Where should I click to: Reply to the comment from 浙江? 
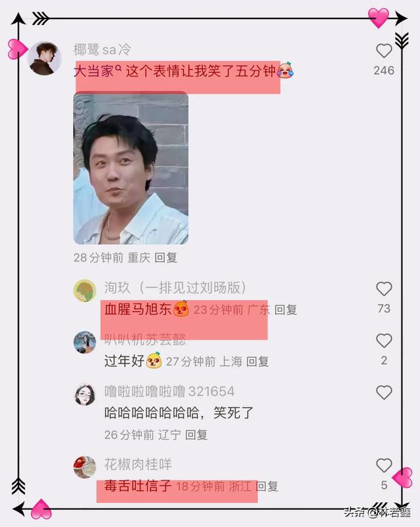pyautogui.click(x=267, y=486)
